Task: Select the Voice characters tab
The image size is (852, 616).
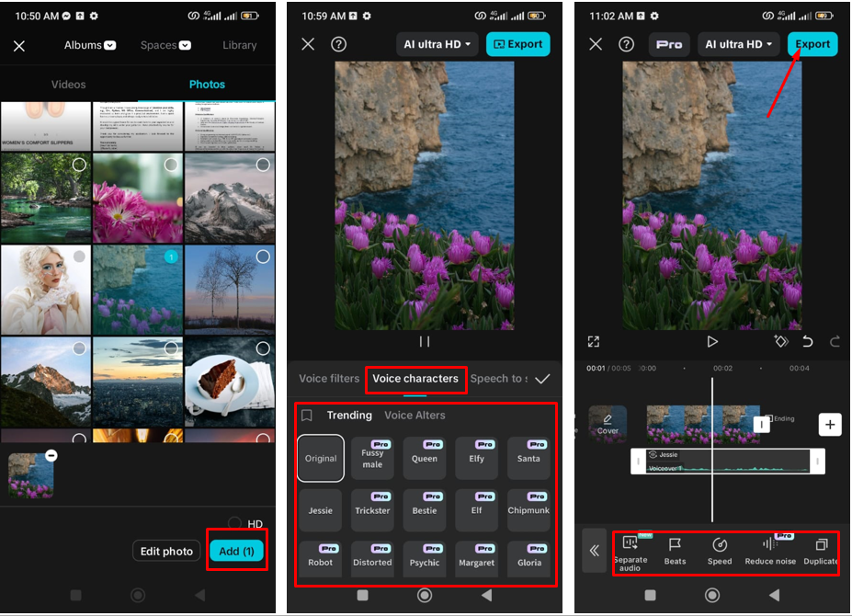Action: click(x=415, y=379)
